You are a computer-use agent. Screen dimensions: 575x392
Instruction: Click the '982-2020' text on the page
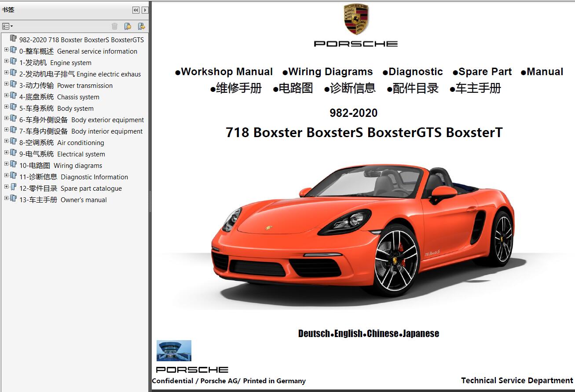[x=354, y=113]
